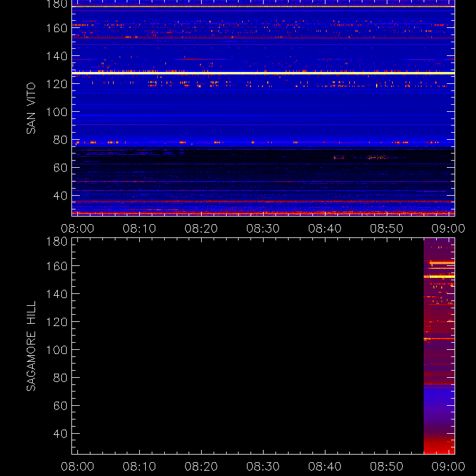The width and height of the screenshot is (476, 476).
Task: Click the 140 label on SAGAMORE HILL axis
Action: (x=57, y=294)
